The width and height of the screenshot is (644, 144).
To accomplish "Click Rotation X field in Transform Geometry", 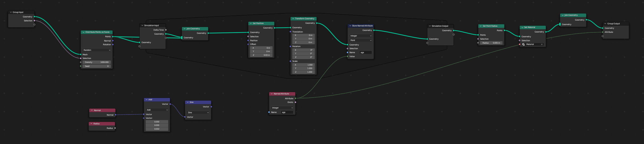I will pos(304,50).
